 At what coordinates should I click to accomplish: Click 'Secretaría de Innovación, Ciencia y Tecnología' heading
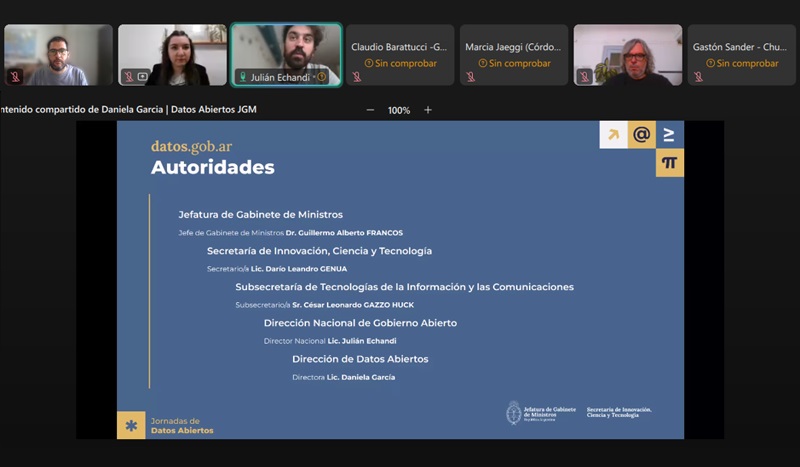(319, 251)
